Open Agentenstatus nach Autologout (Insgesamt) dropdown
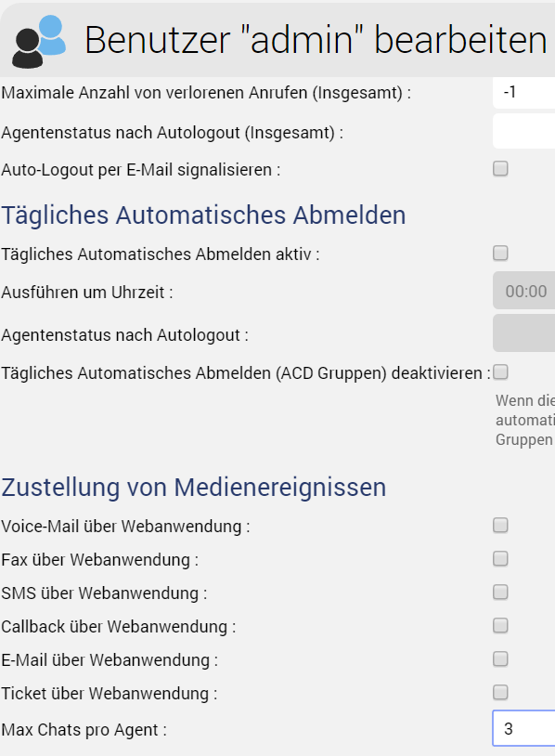The height and width of the screenshot is (756, 555). [x=523, y=131]
